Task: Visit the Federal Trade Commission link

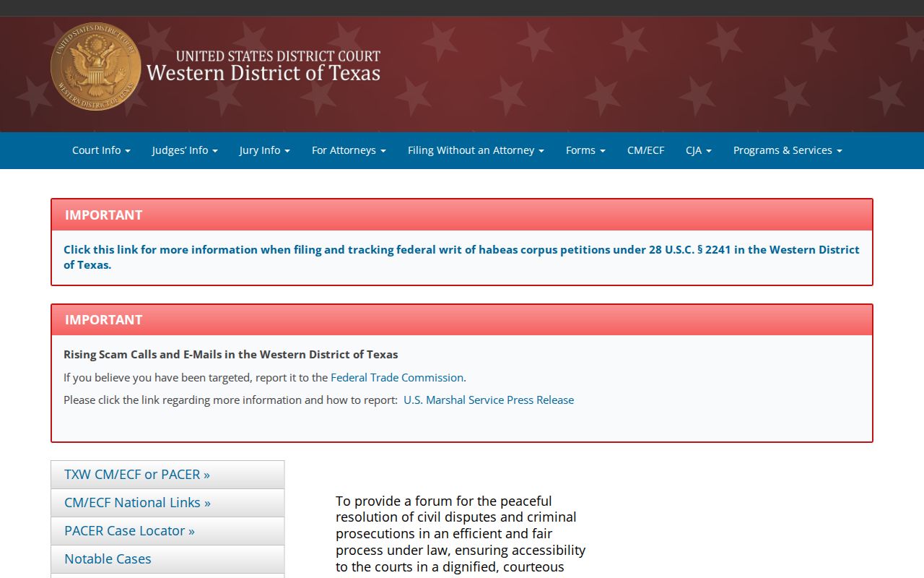Action: 397,377
